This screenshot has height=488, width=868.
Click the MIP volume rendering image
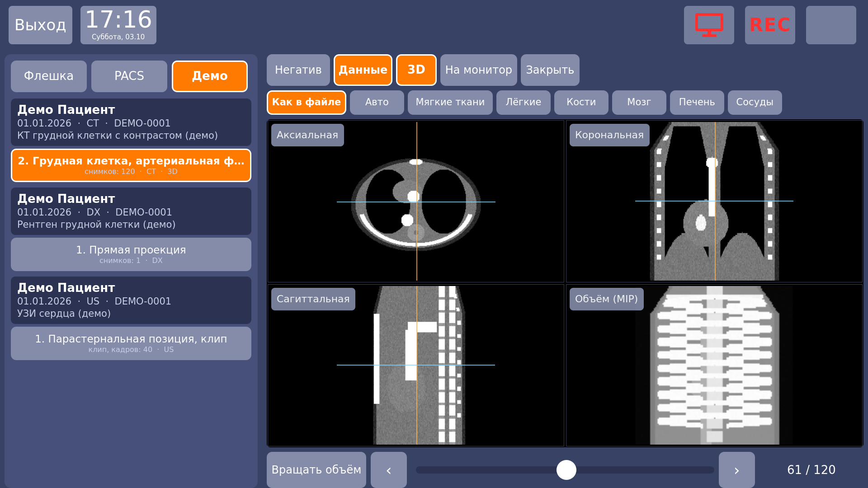pyautogui.click(x=714, y=365)
